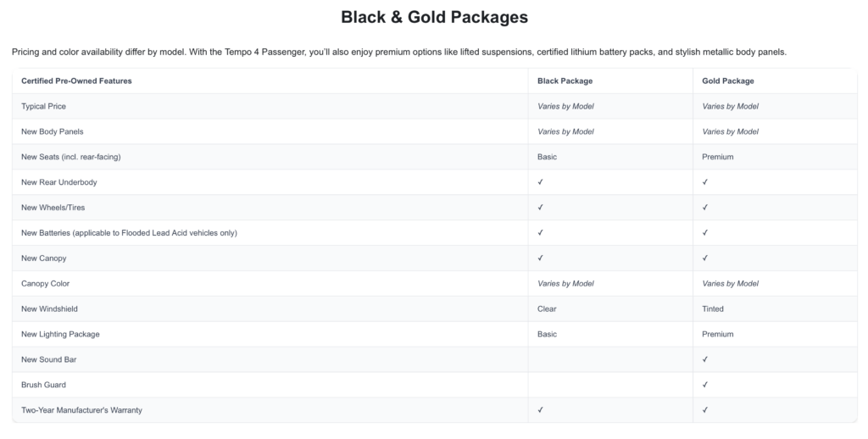Viewport: 868px width, 439px height.
Task: Click Gold Package checkmark for New Sound Bar
Action: point(705,359)
